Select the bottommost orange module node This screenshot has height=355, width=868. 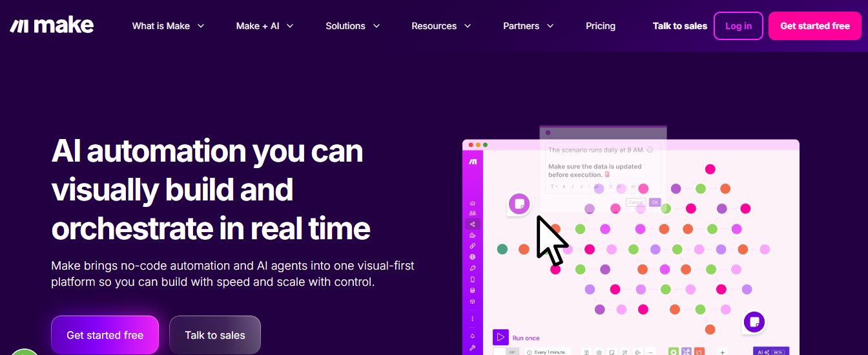[x=710, y=329]
